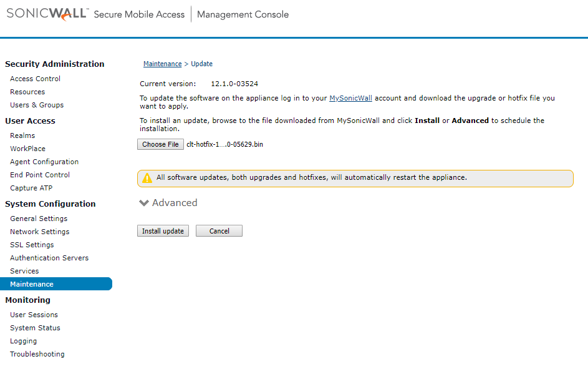
Task: Click the Choose File button
Action: pos(160,144)
